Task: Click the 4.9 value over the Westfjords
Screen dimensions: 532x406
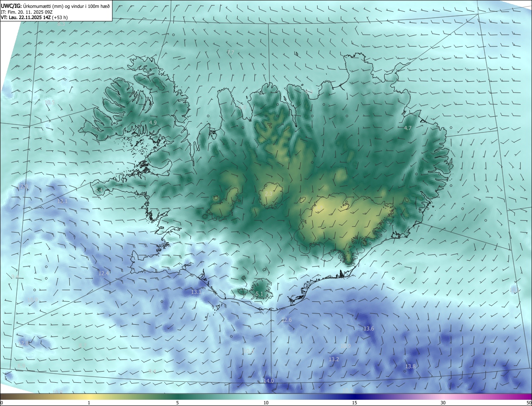Action: (153, 123)
